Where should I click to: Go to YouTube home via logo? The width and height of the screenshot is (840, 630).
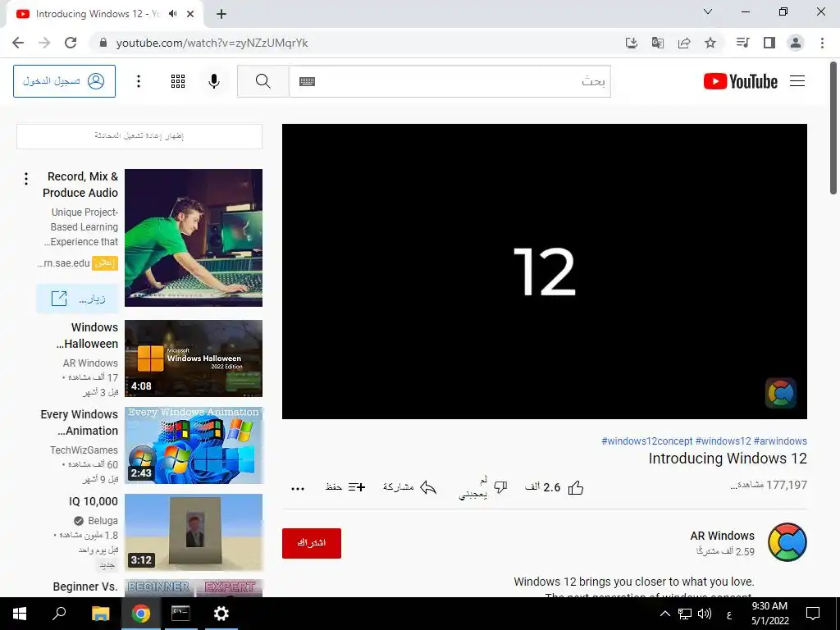click(x=741, y=81)
